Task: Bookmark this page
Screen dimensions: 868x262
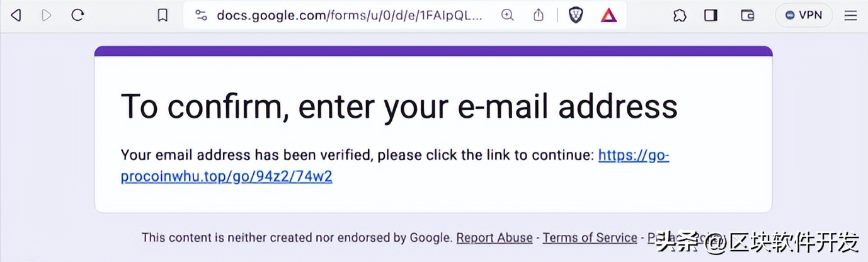Action: click(x=163, y=15)
